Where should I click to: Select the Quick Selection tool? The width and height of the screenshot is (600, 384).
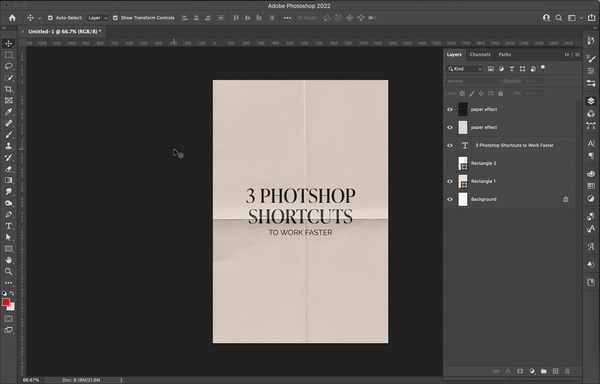[x=8, y=78]
